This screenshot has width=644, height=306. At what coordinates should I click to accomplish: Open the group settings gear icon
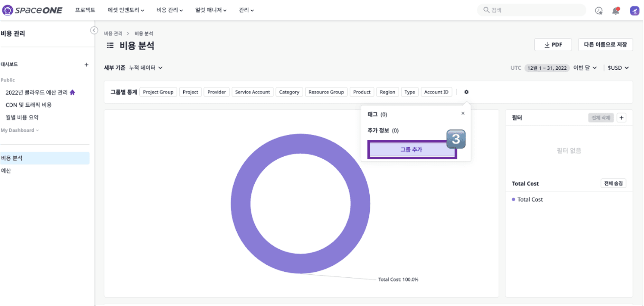[x=466, y=92]
